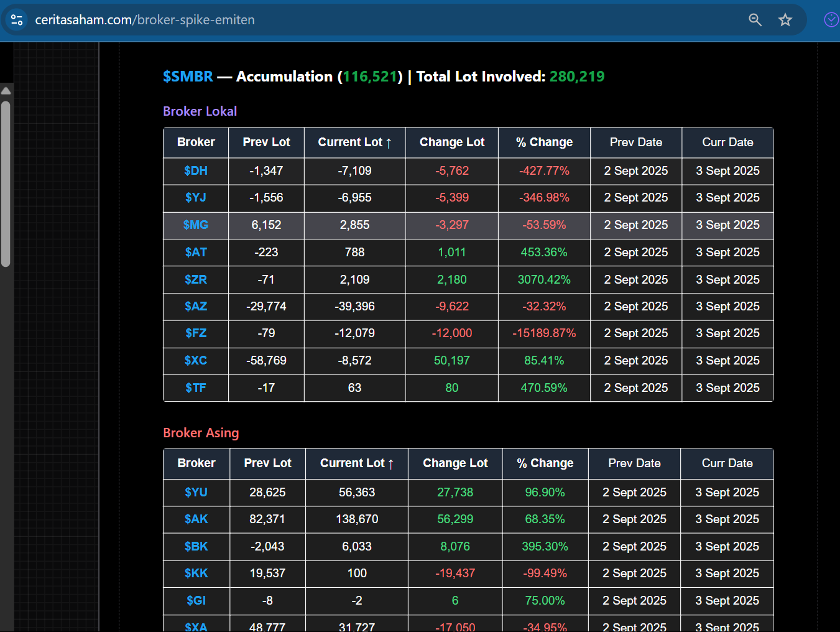Viewport: 840px width, 632px height.
Task: Select the -39,396 current lot cell
Action: pyautogui.click(x=354, y=307)
